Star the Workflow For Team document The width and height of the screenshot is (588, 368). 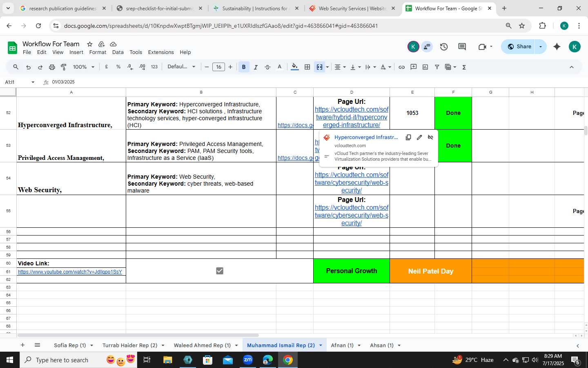(89, 44)
